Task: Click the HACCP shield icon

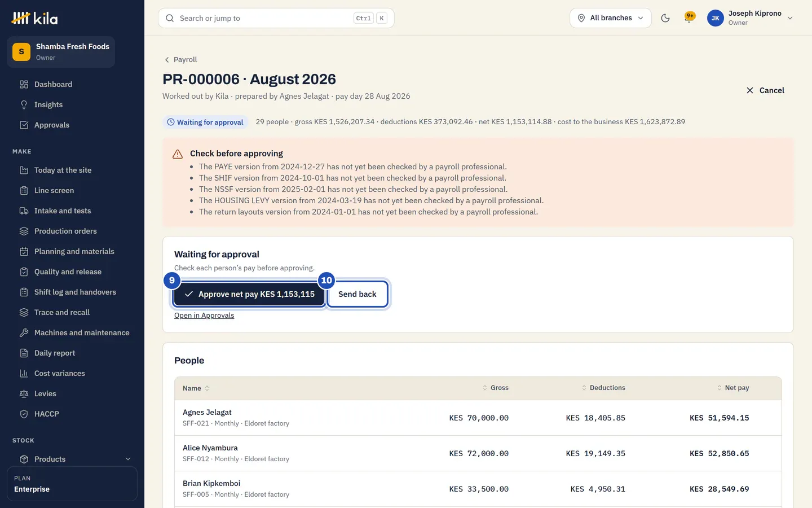Action: (24, 414)
